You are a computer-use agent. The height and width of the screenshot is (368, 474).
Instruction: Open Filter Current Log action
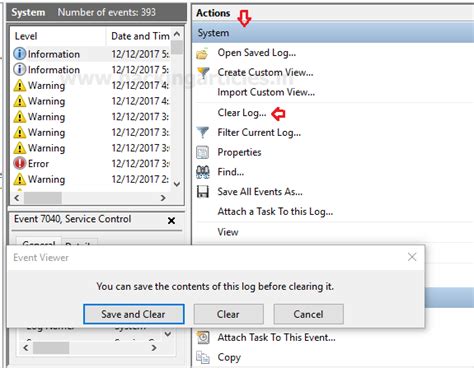click(x=259, y=133)
